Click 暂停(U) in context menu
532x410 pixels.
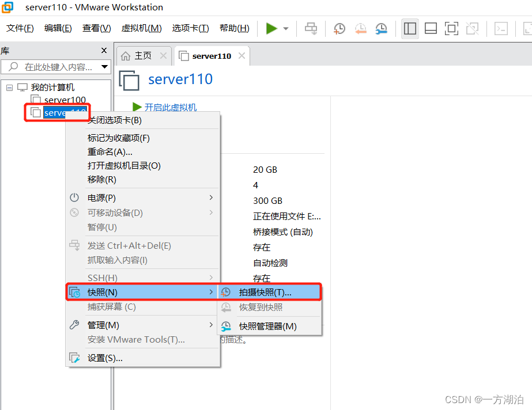(x=143, y=227)
